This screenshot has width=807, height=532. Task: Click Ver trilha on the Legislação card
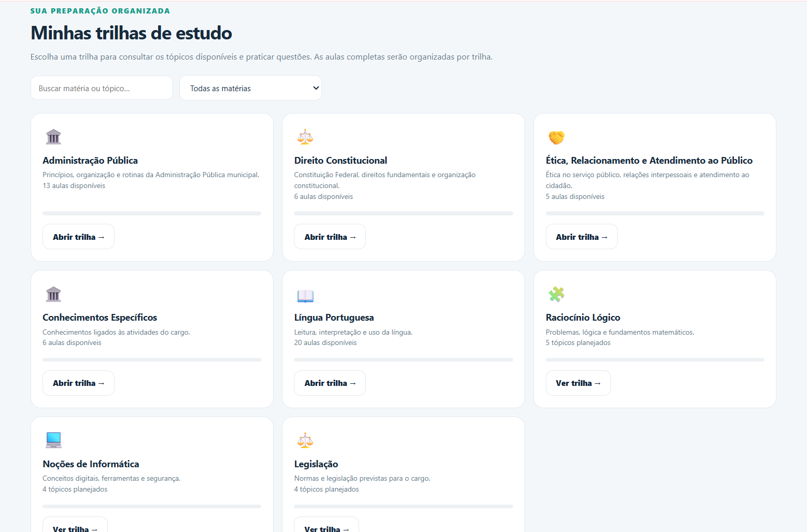pyautogui.click(x=327, y=525)
